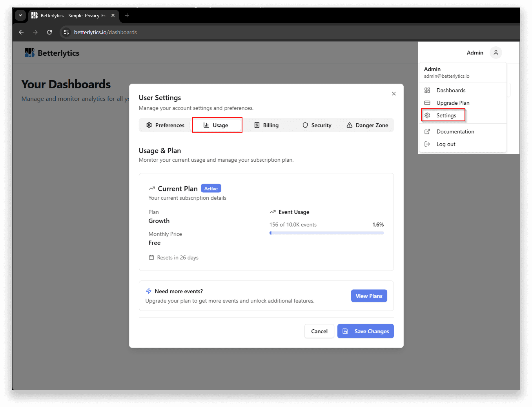Click the 'Need more events?' heading

(x=179, y=291)
